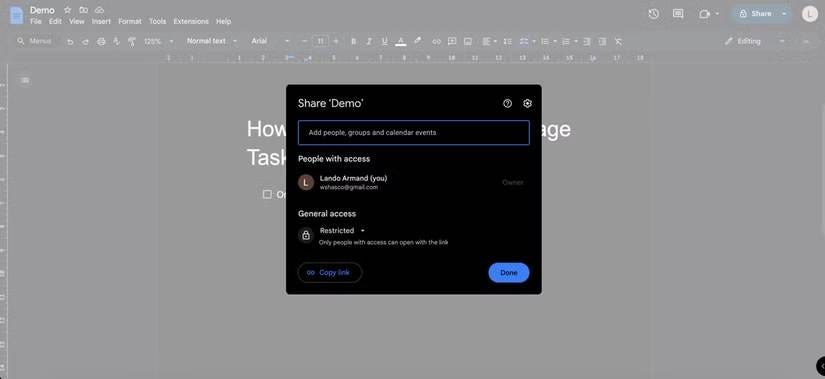Click the document outline icon
Image resolution: width=825 pixels, height=379 pixels.
point(25,80)
